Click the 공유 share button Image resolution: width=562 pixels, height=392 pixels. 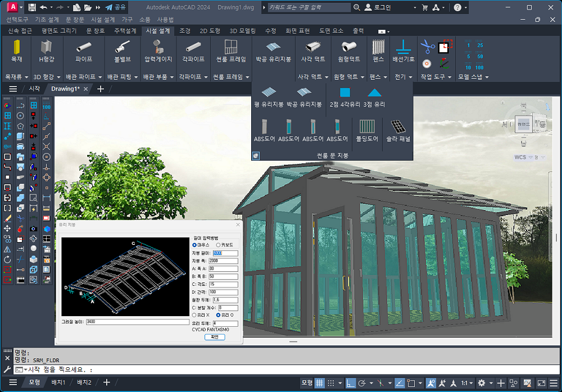click(116, 8)
